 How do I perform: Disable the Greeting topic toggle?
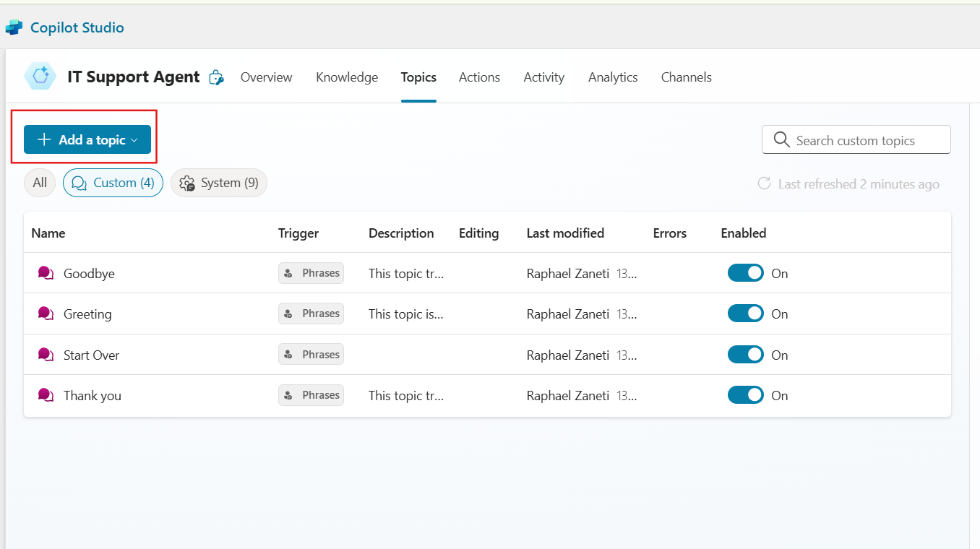[x=746, y=314]
